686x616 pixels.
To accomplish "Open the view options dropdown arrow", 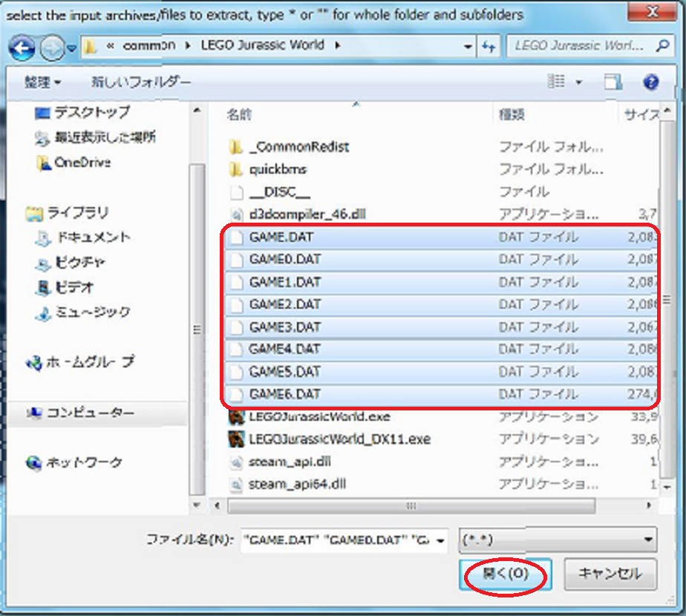I will [x=579, y=82].
